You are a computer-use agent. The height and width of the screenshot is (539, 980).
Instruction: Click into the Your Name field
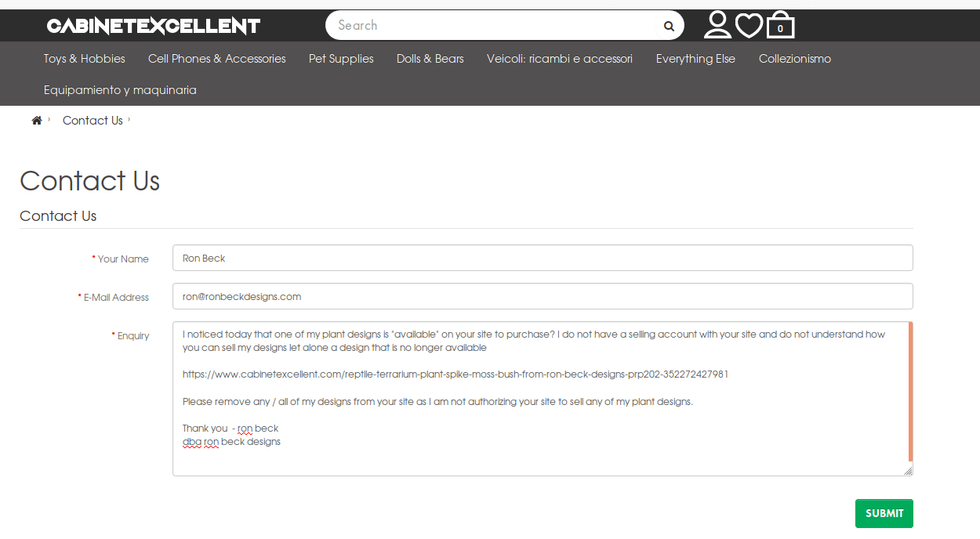pos(543,258)
